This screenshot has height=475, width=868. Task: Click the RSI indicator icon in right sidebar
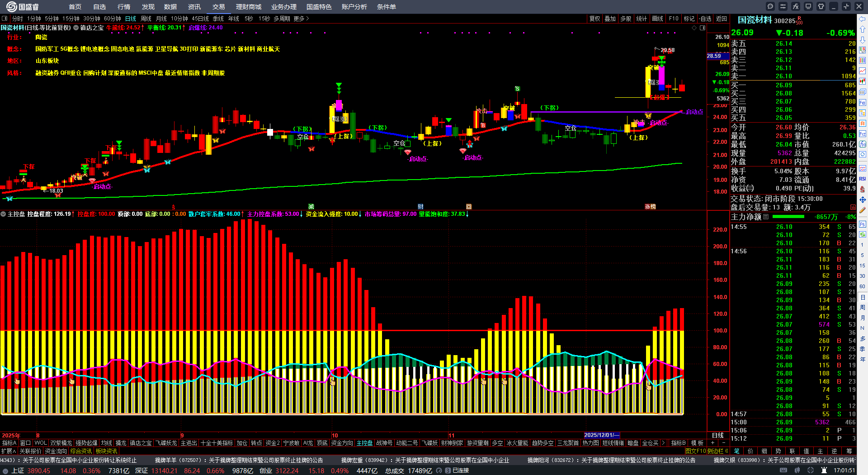tap(863, 179)
